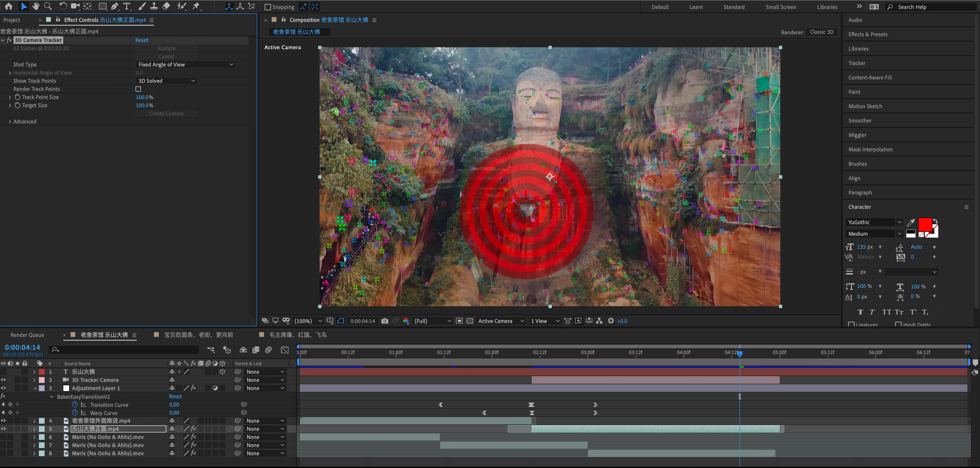980x468 pixels.
Task: Select the Hand tool
Action: [x=36, y=6]
